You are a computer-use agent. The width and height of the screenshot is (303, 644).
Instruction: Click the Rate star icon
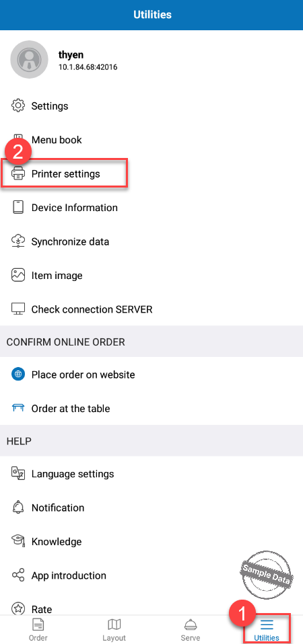click(x=18, y=608)
